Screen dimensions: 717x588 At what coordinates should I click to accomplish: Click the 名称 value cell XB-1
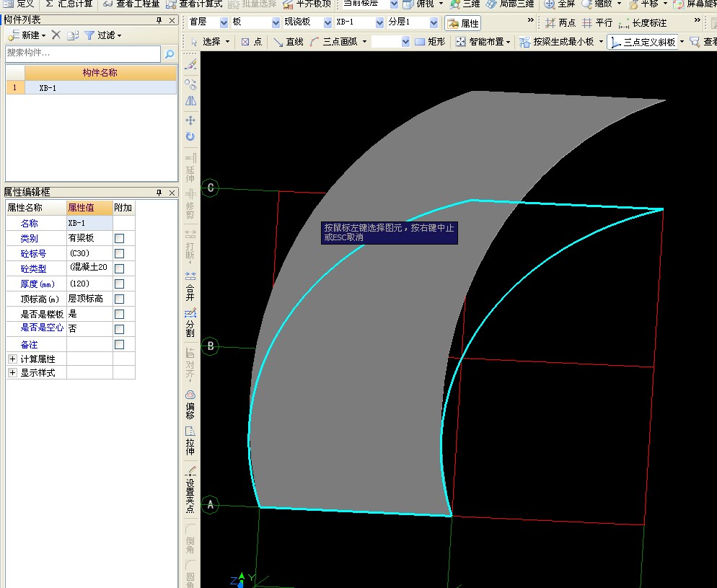[x=89, y=223]
